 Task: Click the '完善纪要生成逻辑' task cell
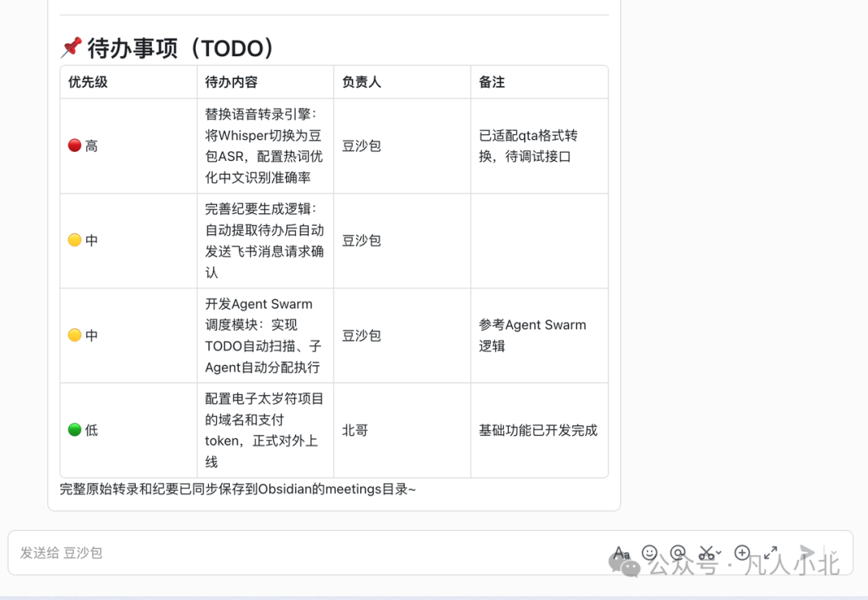pyautogui.click(x=264, y=240)
